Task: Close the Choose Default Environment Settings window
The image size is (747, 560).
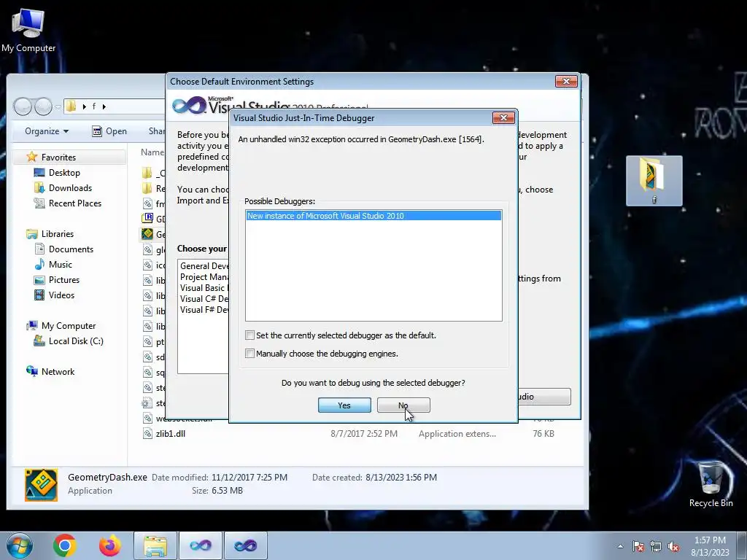Action: point(566,82)
